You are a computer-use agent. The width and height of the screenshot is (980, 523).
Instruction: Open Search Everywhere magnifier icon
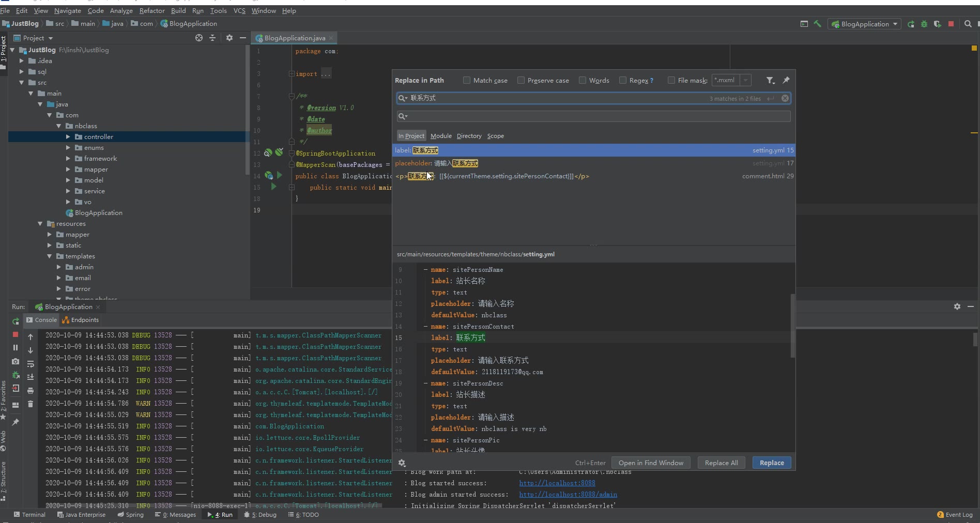[x=968, y=24]
